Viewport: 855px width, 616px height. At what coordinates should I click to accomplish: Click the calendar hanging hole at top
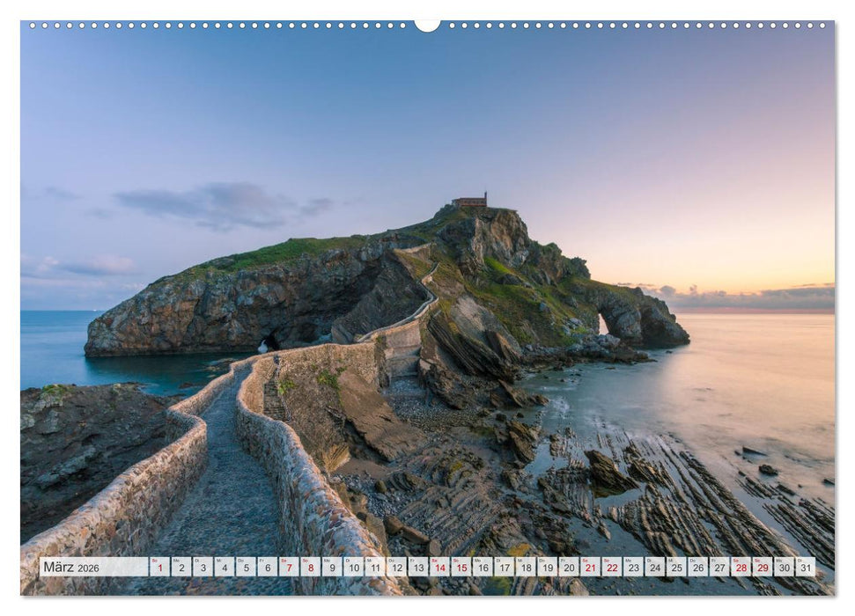(x=427, y=25)
